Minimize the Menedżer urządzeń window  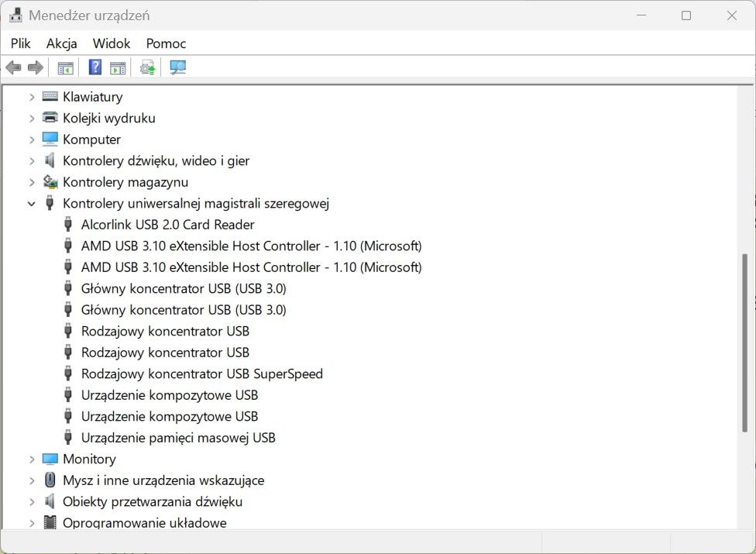pos(641,15)
